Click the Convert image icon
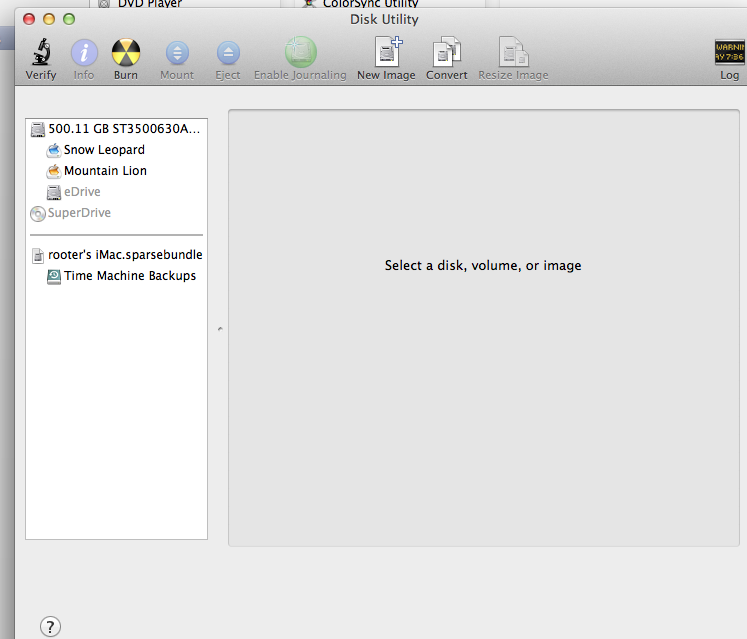The image size is (747, 639). pos(447,51)
